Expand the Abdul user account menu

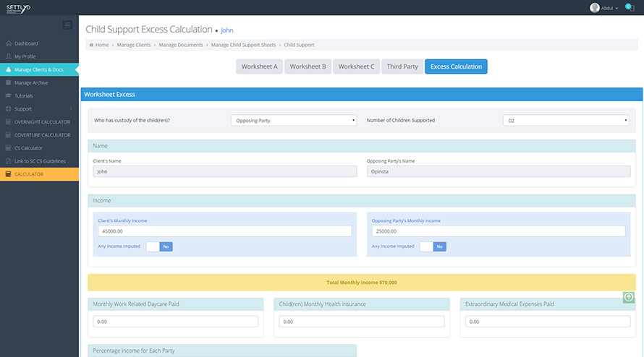[x=605, y=8]
